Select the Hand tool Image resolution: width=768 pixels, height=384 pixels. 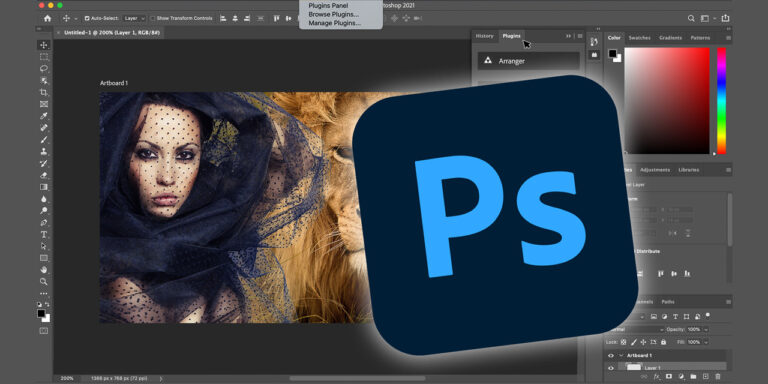(x=44, y=269)
